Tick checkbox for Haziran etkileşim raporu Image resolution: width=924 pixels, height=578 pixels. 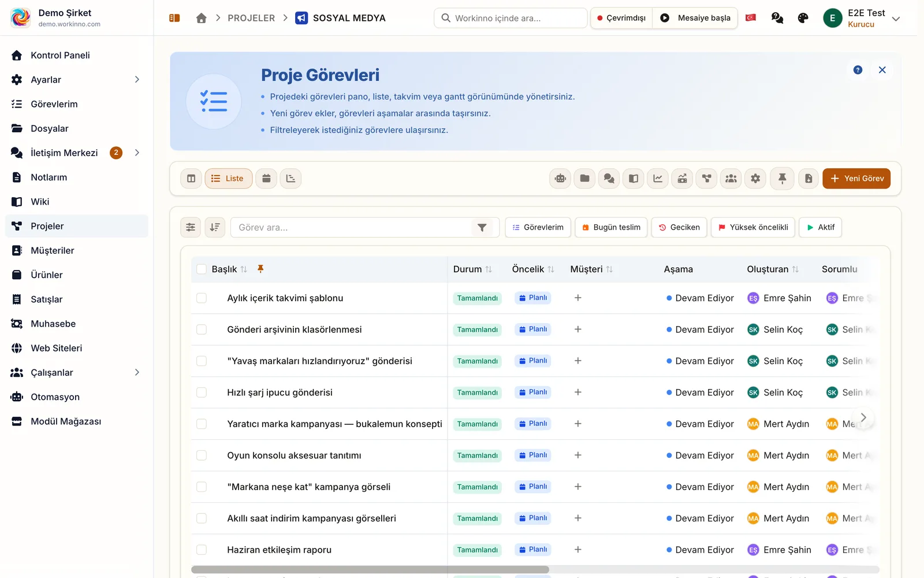[202, 550]
